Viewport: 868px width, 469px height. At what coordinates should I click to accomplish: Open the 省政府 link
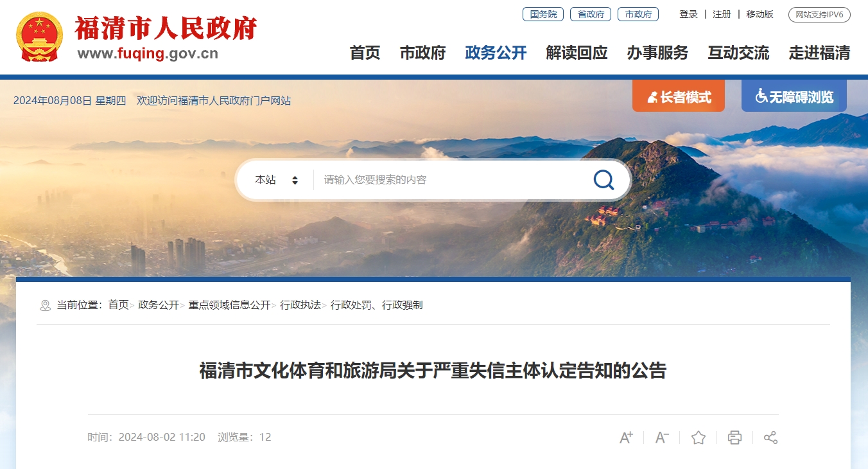pyautogui.click(x=591, y=14)
